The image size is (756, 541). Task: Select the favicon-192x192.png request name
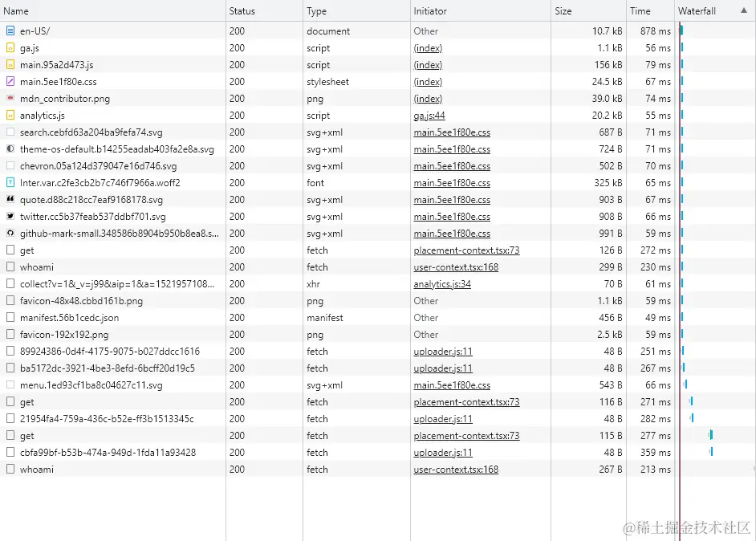(64, 334)
